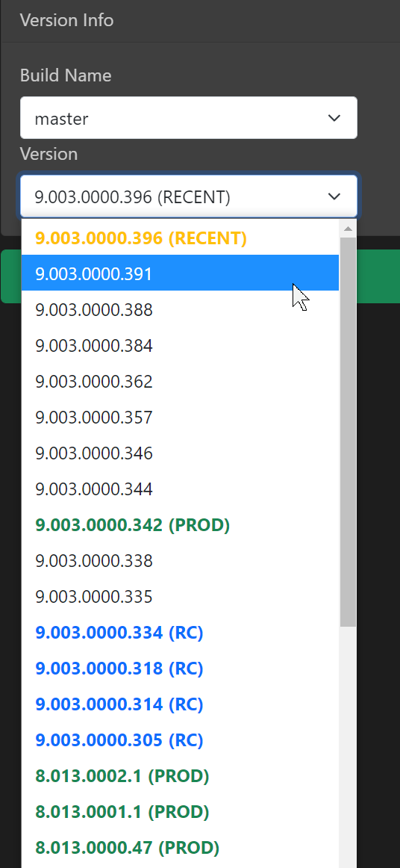The height and width of the screenshot is (868, 400).
Task: Select production version 8.013.0002.1 (PROD)
Action: [x=181, y=775]
